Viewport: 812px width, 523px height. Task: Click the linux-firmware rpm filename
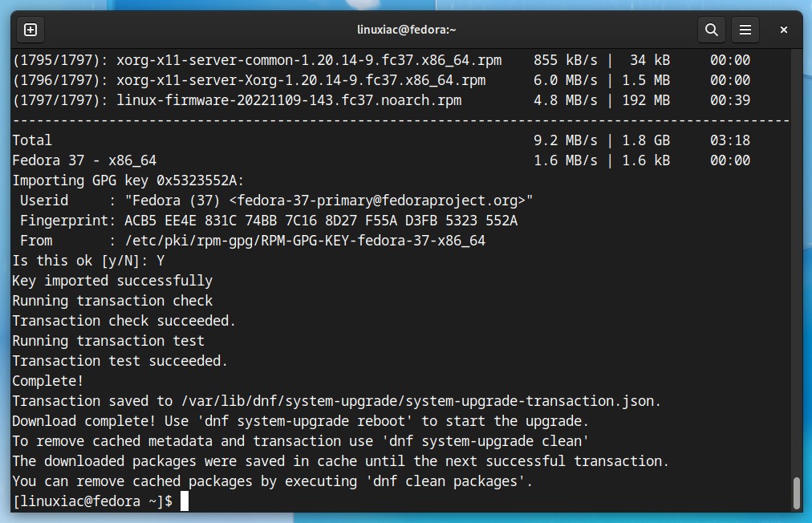pyautogui.click(x=289, y=100)
